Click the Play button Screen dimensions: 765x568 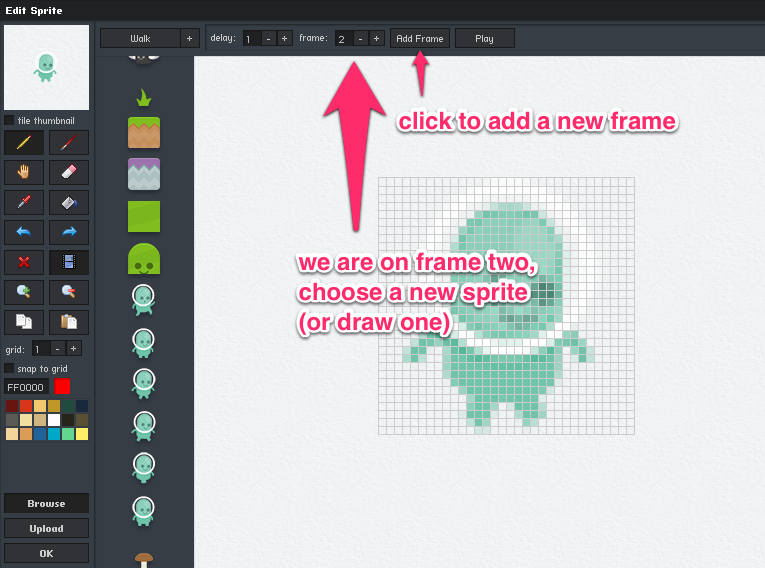[x=484, y=38]
